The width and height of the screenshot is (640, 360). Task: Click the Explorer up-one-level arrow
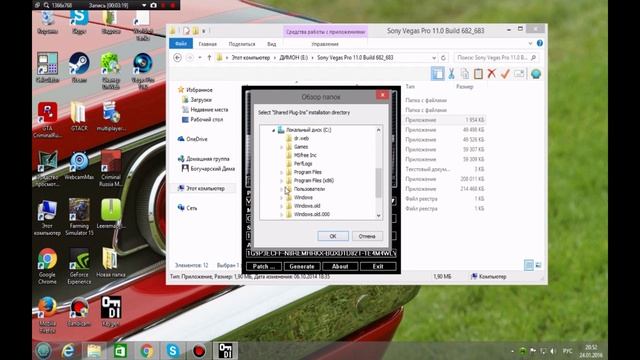[x=209, y=58]
